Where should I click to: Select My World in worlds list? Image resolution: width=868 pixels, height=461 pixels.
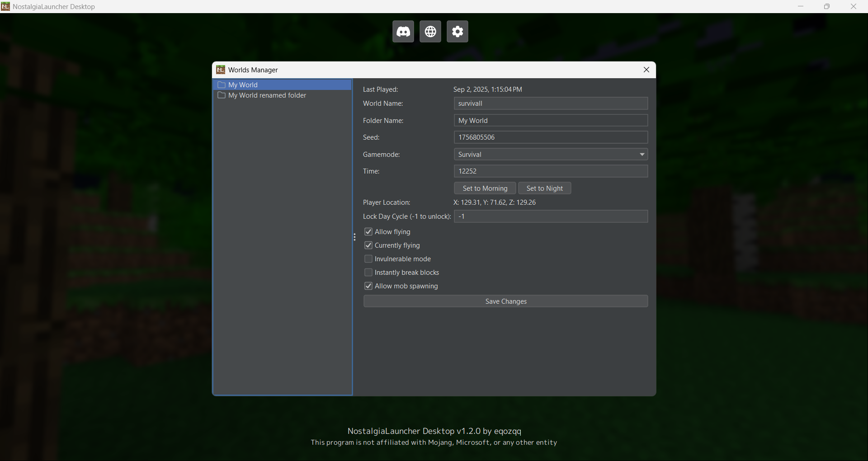pos(282,85)
